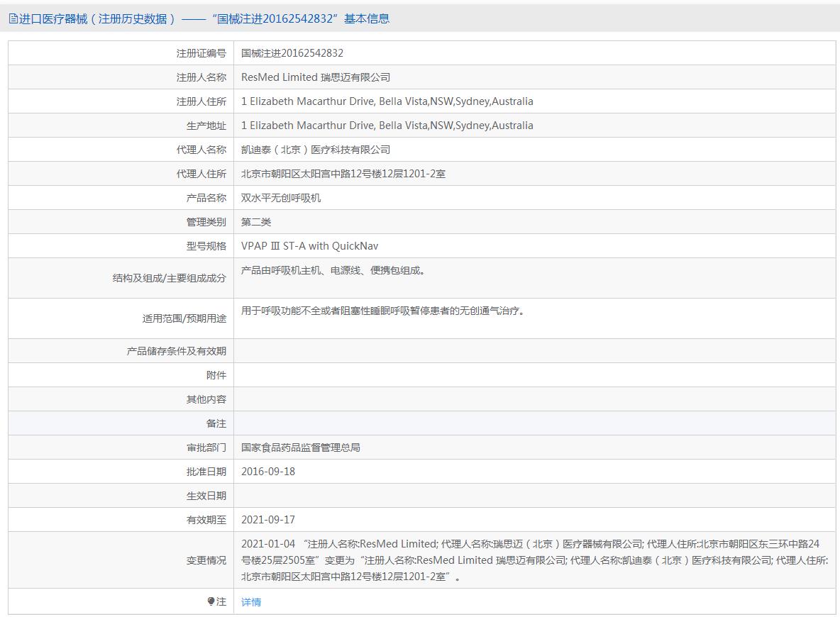Click the 代理人住所 Beijing address value
This screenshot has height=617, width=840.
click(343, 174)
